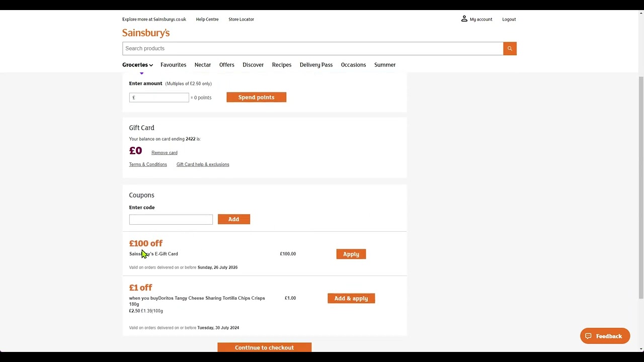Click the £0 gift card balance
This screenshot has height=362, width=644.
tap(135, 151)
